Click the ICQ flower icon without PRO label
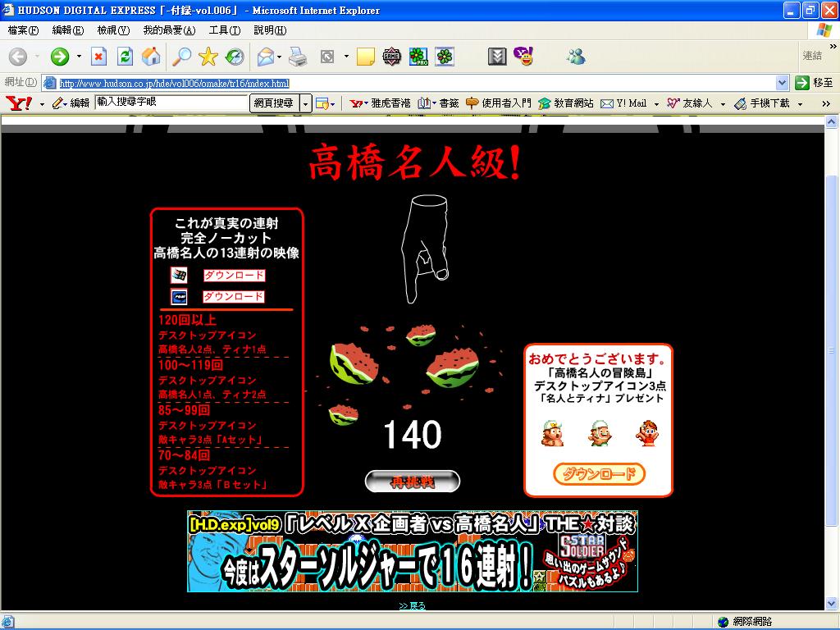840x630 pixels. click(444, 57)
